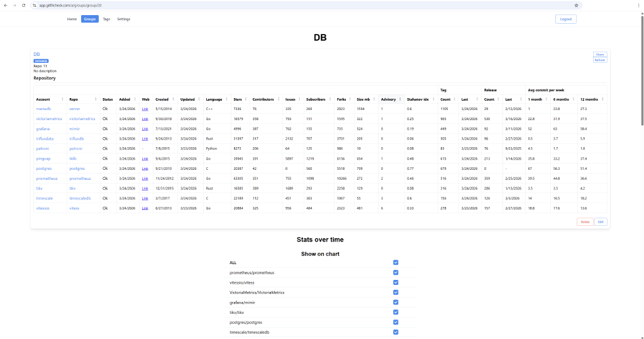
Task: Click the Refresh group button
Action: click(x=600, y=60)
